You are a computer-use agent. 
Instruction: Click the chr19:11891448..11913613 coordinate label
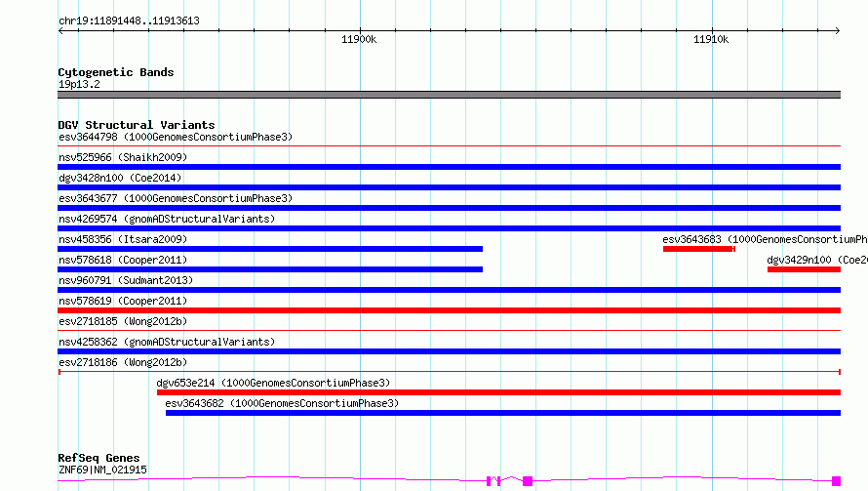click(129, 21)
